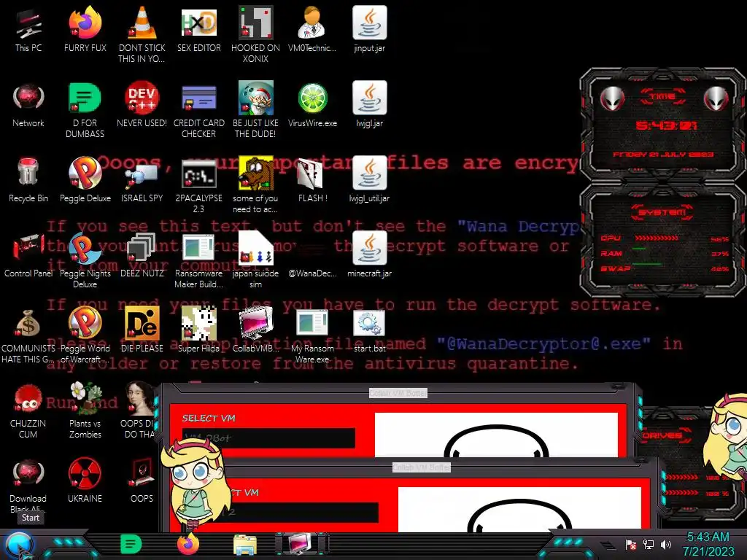Click the face image in upper Collab VM Botter
The width and height of the screenshot is (747, 560).
pos(496,435)
